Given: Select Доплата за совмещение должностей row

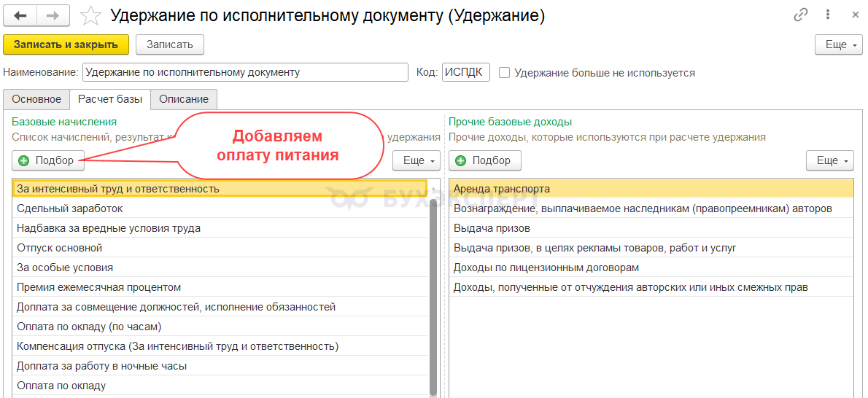Looking at the screenshot, I should pyautogui.click(x=220, y=307).
